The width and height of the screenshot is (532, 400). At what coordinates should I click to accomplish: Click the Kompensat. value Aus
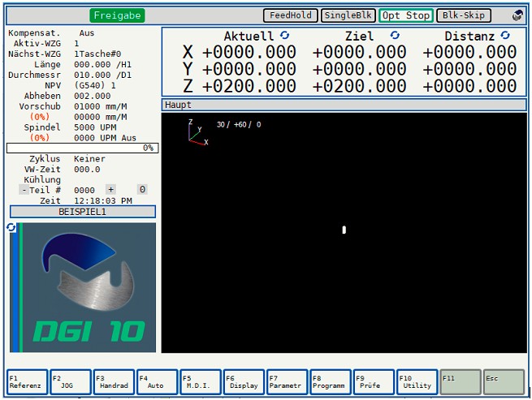(x=87, y=33)
